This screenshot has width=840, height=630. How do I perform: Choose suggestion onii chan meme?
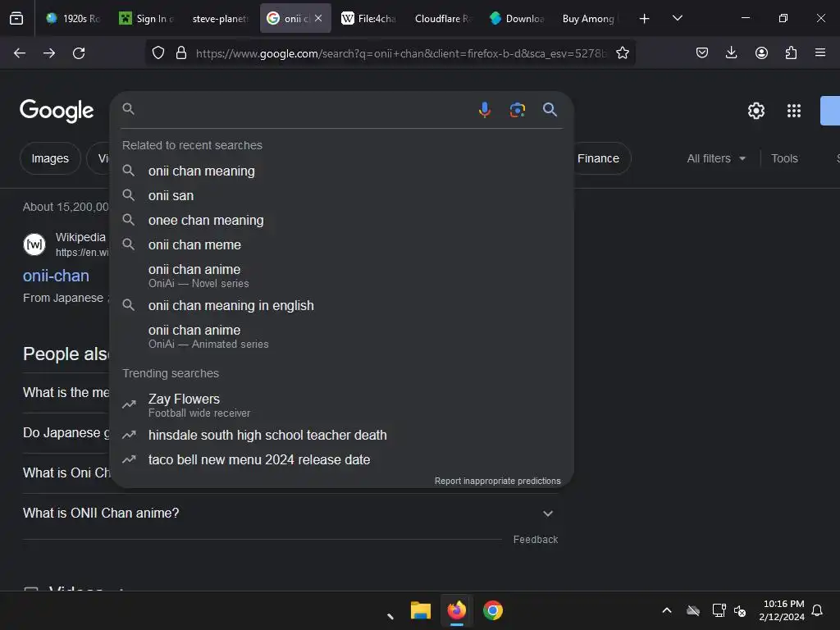[342, 244]
